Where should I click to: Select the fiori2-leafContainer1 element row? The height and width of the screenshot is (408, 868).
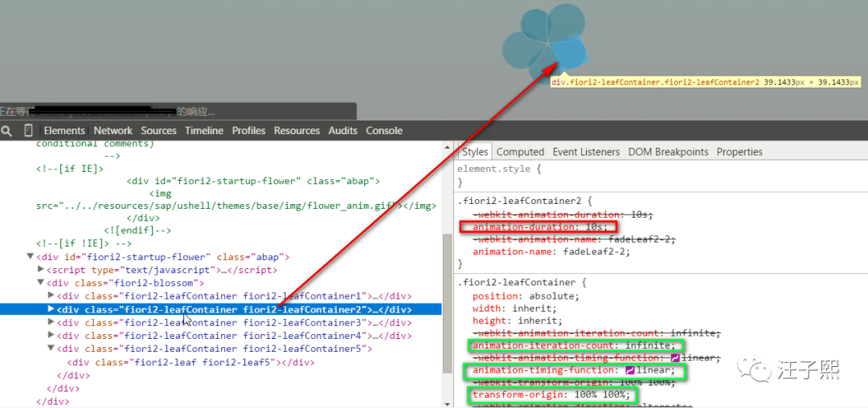tap(234, 296)
